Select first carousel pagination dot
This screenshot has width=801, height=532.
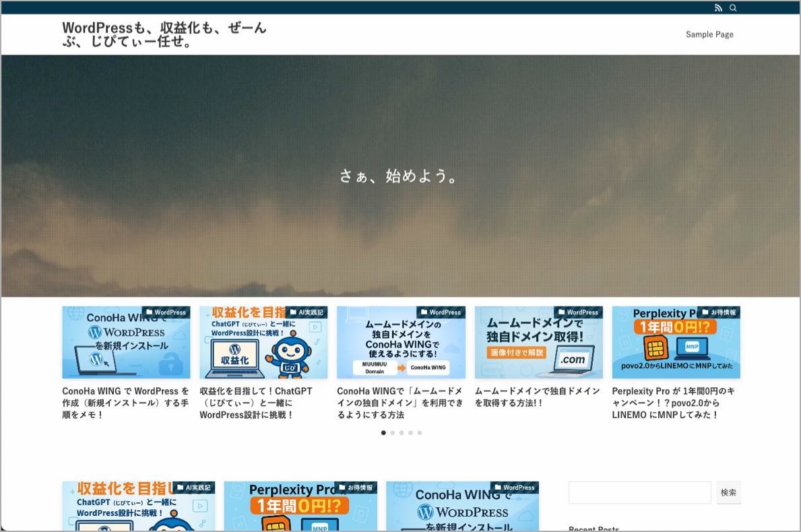coord(383,433)
